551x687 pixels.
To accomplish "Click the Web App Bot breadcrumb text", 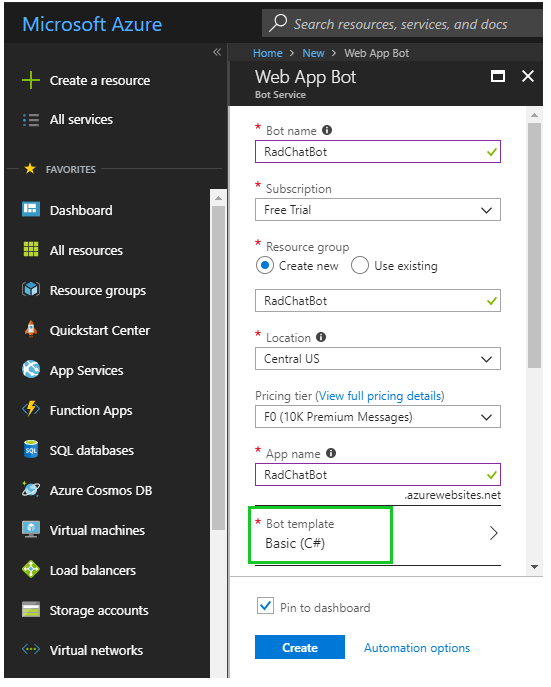I will click(376, 53).
